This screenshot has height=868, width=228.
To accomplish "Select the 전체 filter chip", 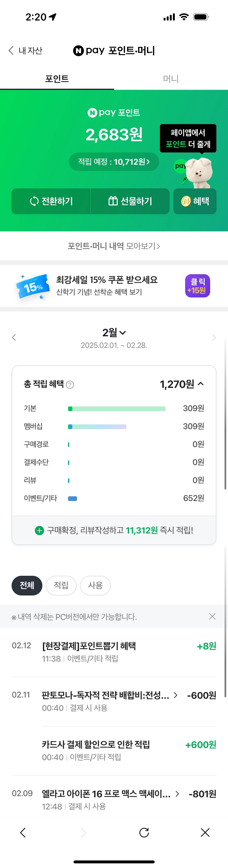I will click(x=27, y=585).
